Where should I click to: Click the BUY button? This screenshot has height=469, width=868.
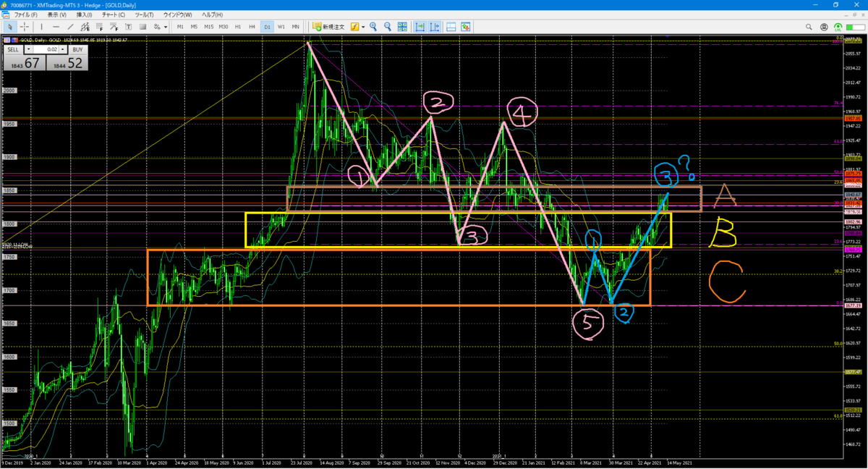point(77,50)
